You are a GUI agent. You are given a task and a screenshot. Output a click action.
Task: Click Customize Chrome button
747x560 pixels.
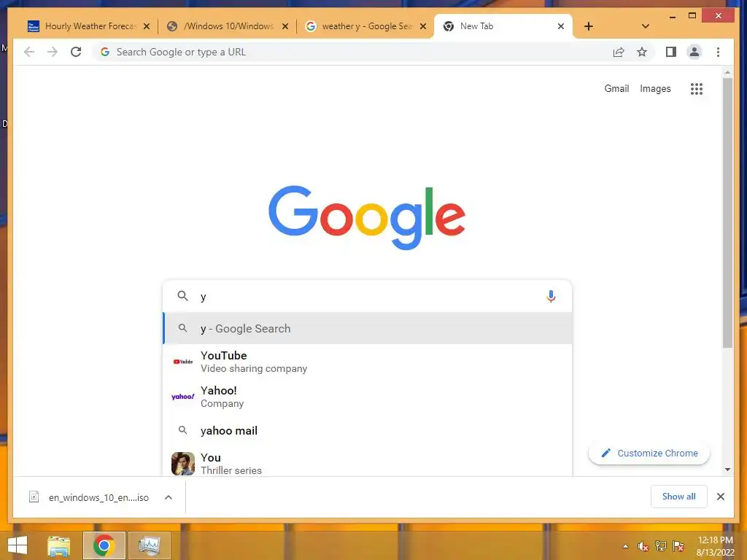(x=649, y=453)
